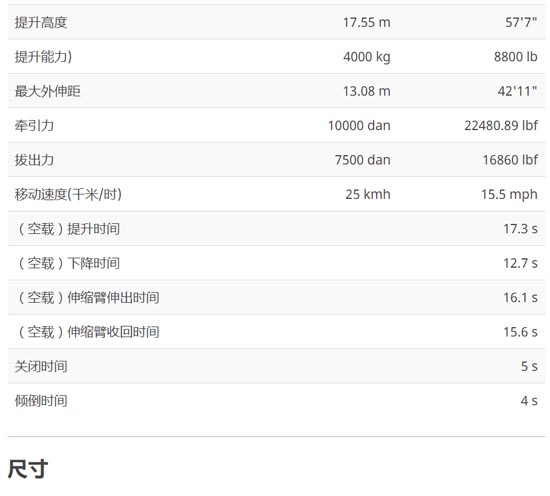Click the 牵引力 row label
550x496 pixels.
tap(34, 126)
